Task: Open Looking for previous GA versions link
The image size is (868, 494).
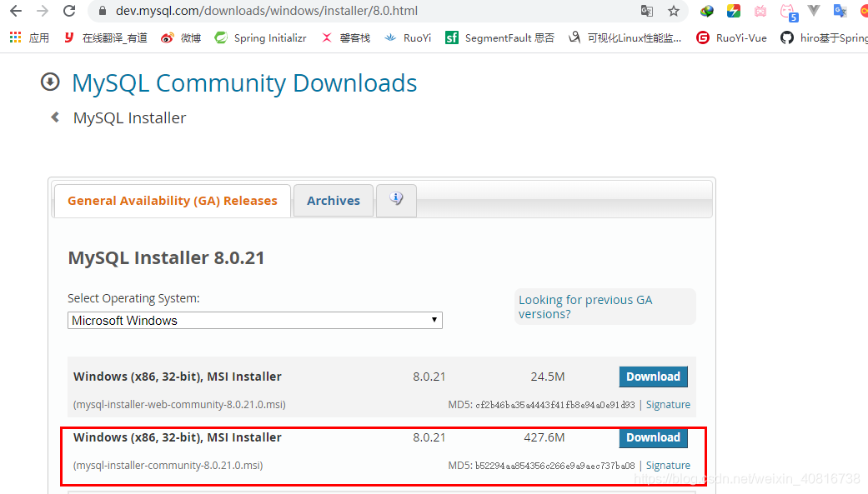Action: click(585, 307)
